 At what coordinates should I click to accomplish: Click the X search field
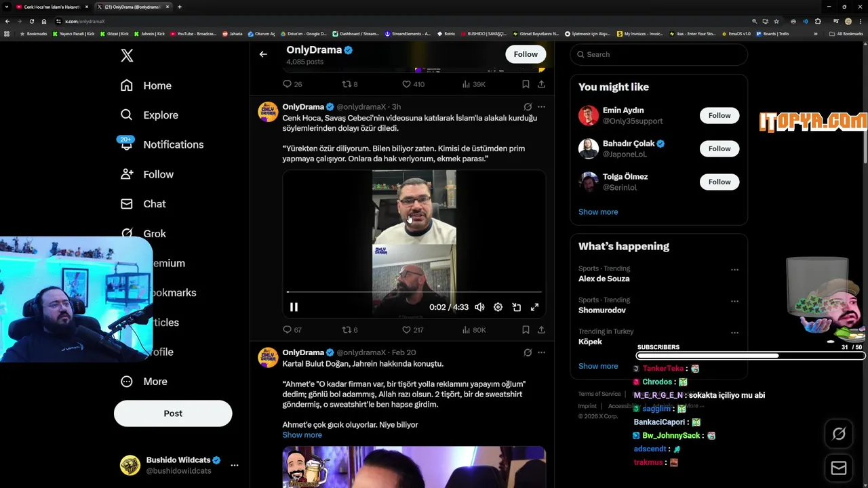tap(658, 54)
